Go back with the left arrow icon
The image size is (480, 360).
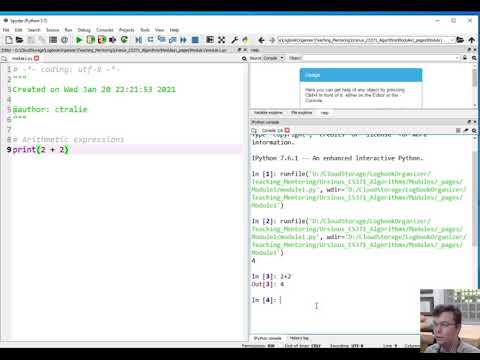[x=261, y=40]
